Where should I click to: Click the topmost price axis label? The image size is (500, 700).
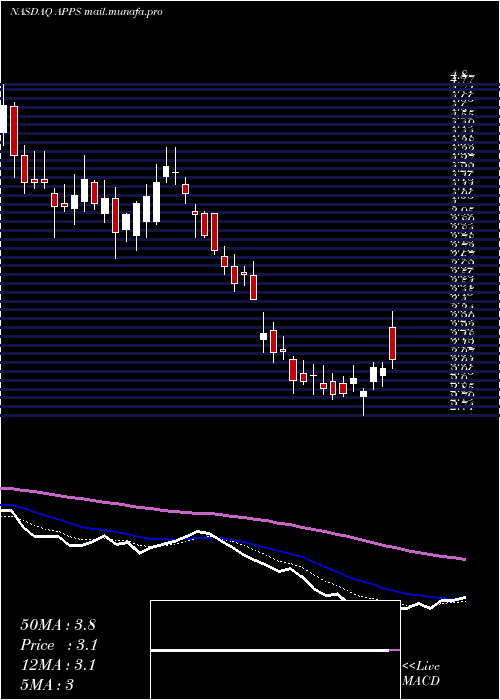coord(460,74)
